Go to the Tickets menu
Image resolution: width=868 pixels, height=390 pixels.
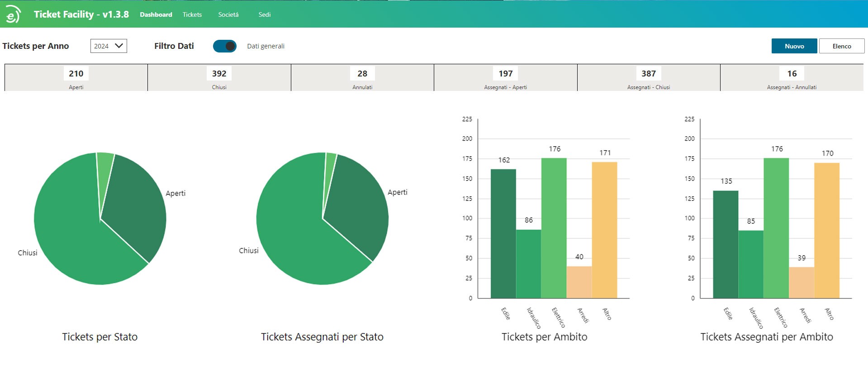coord(192,14)
